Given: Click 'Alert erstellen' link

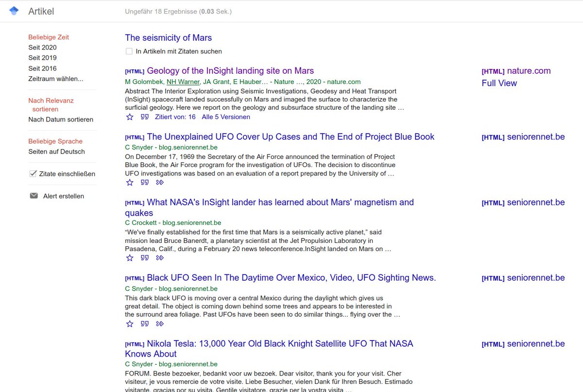Looking at the screenshot, I should click(64, 196).
